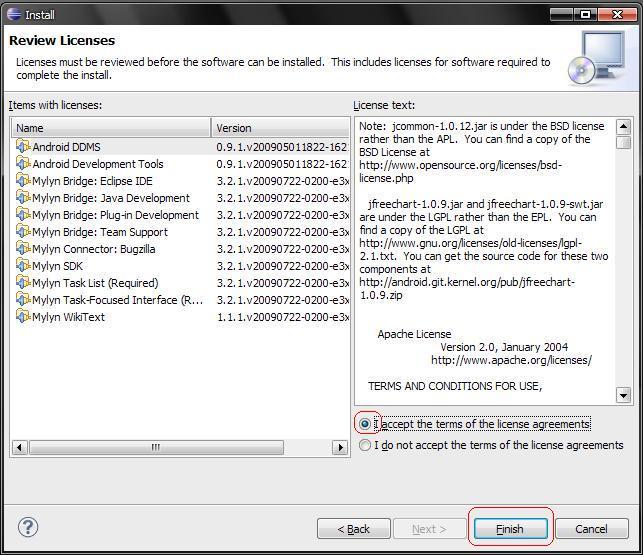
Task: Click the Mylyn Connector: Bugzilla icon
Action: [x=23, y=249]
